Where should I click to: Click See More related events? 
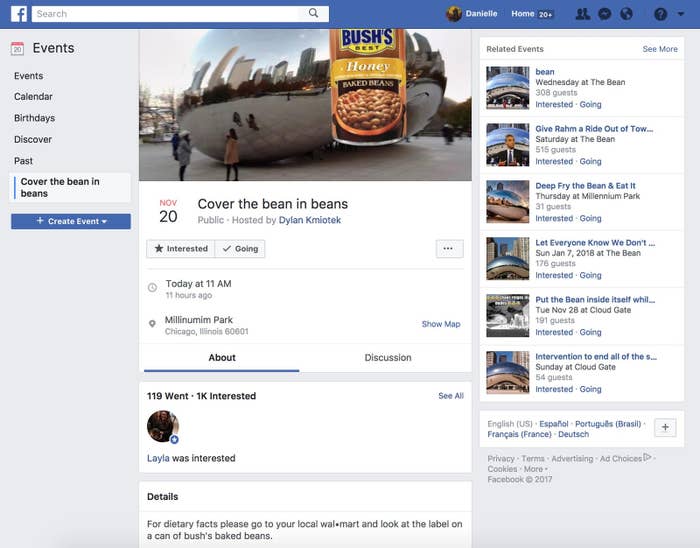(x=660, y=49)
